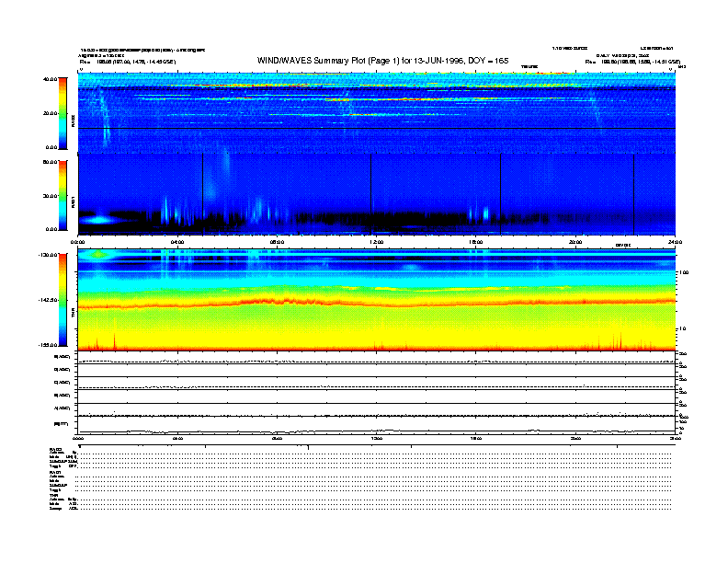This screenshot has width=728, height=563.
Task: Click the -155.00 label on TNR scale
Action: 48,345
